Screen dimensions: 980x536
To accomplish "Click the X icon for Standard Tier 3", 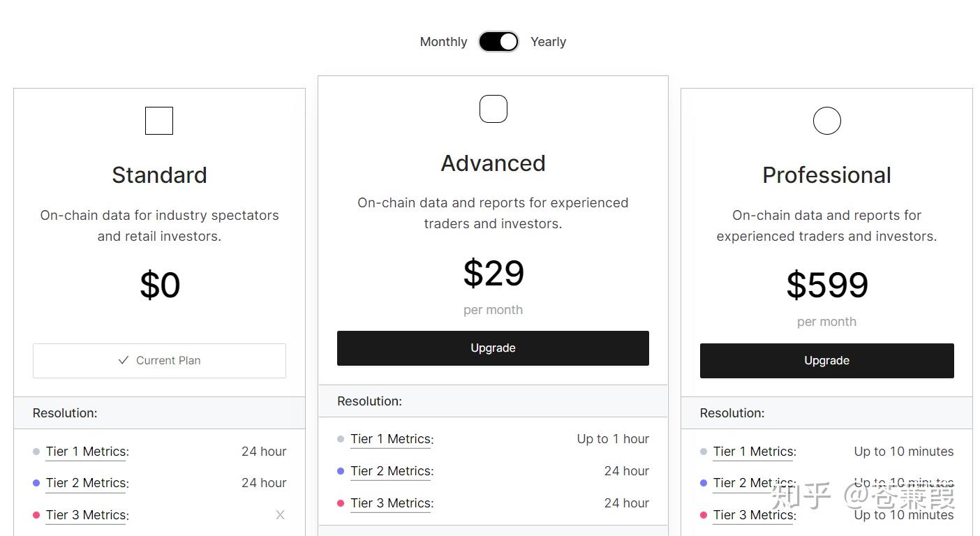I will (x=280, y=515).
